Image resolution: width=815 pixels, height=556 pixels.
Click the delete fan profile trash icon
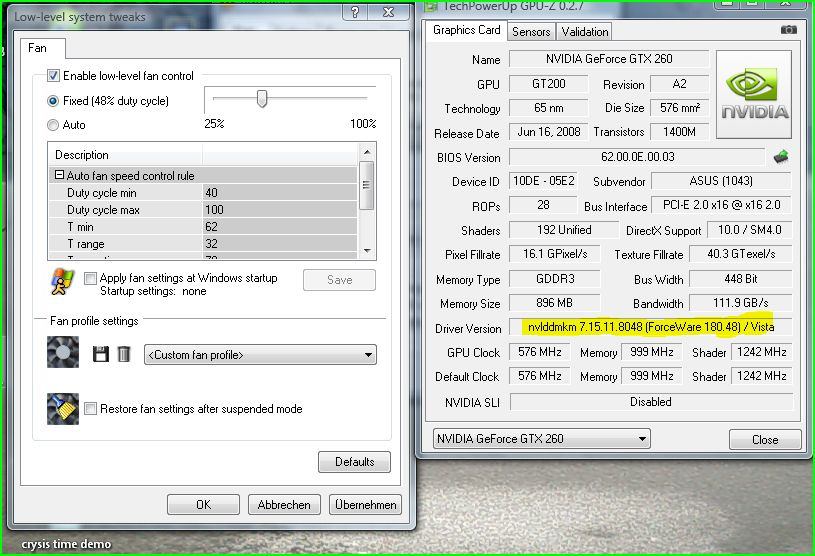tap(123, 354)
